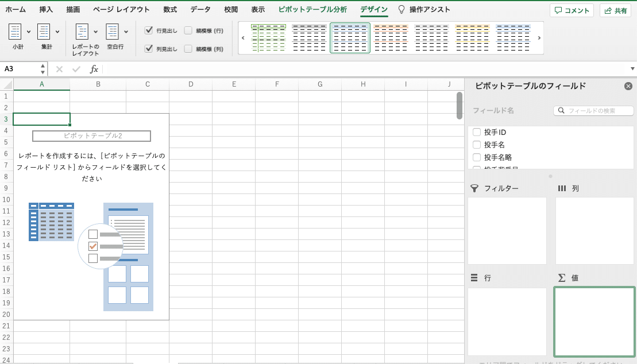Click the 集計 grand totals icon
637x364 pixels.
pyautogui.click(x=44, y=31)
